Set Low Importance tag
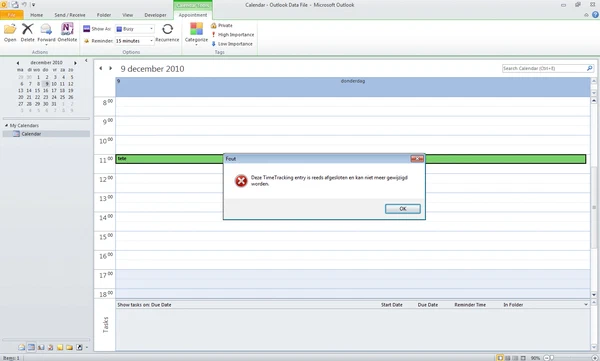 (x=232, y=44)
